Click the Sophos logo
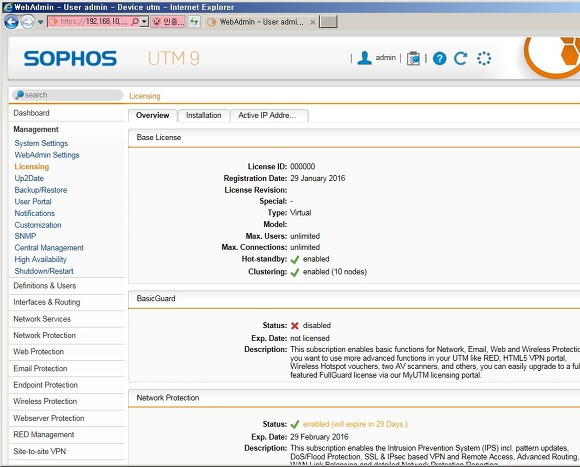 tap(70, 58)
